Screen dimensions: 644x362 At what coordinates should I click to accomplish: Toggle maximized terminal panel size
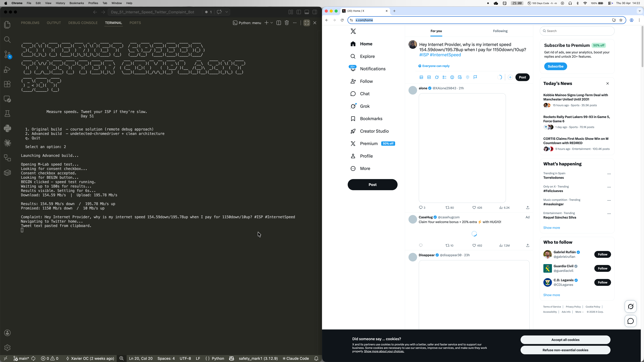[307, 23]
